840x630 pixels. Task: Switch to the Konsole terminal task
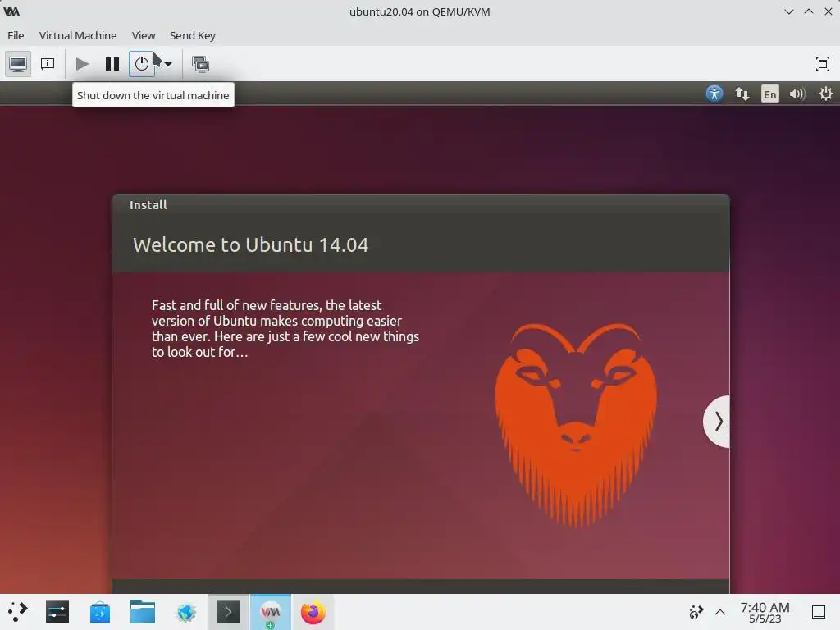pyautogui.click(x=228, y=612)
